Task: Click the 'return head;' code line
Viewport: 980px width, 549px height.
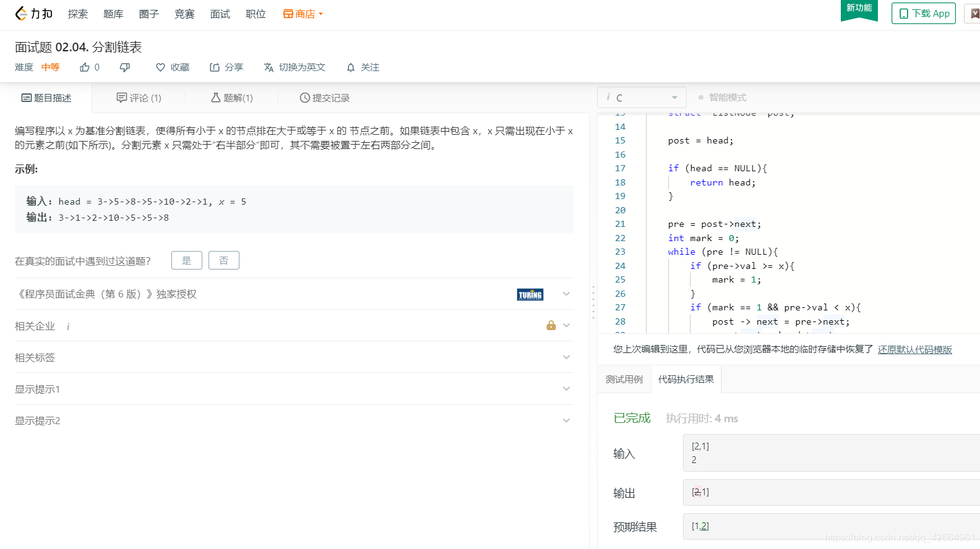Action: click(x=723, y=182)
